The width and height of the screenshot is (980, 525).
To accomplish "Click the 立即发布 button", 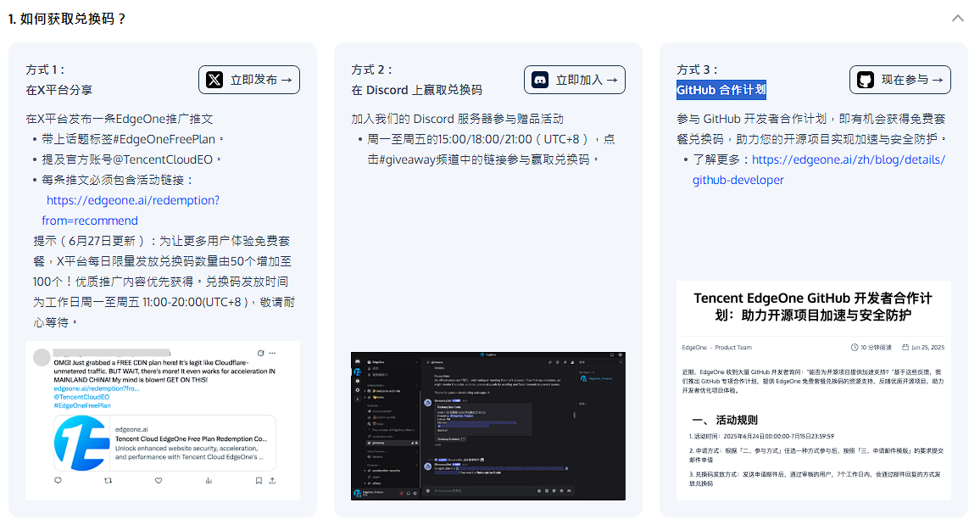I will click(x=249, y=80).
